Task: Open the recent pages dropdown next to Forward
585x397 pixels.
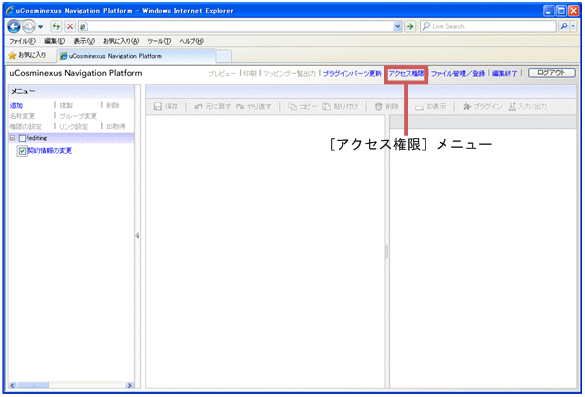Action: 41,27
